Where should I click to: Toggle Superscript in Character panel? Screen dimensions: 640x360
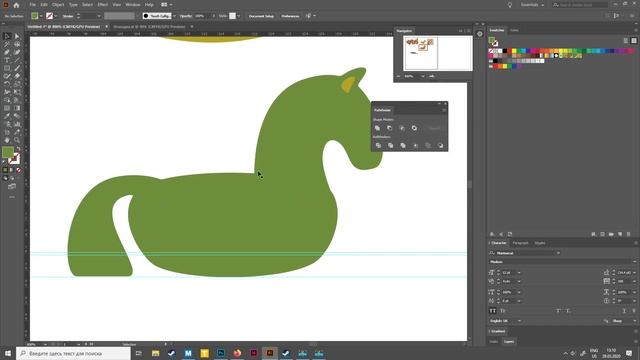[x=558, y=311]
